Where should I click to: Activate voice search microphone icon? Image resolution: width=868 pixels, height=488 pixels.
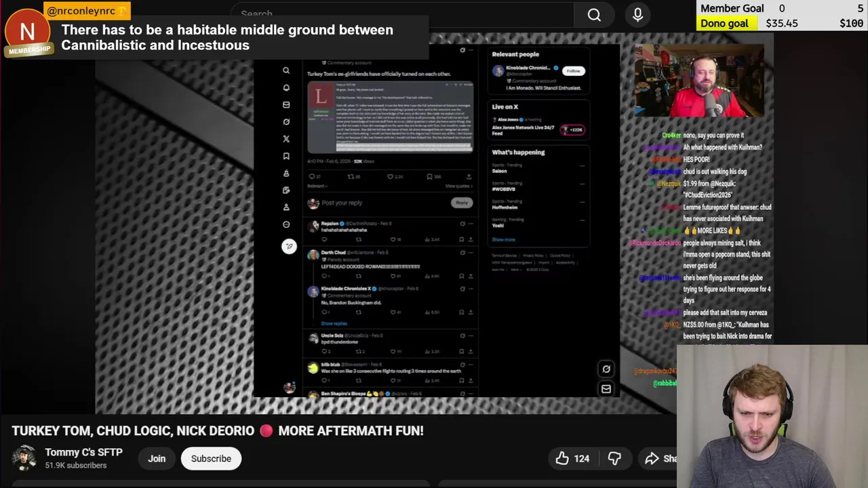tap(637, 15)
